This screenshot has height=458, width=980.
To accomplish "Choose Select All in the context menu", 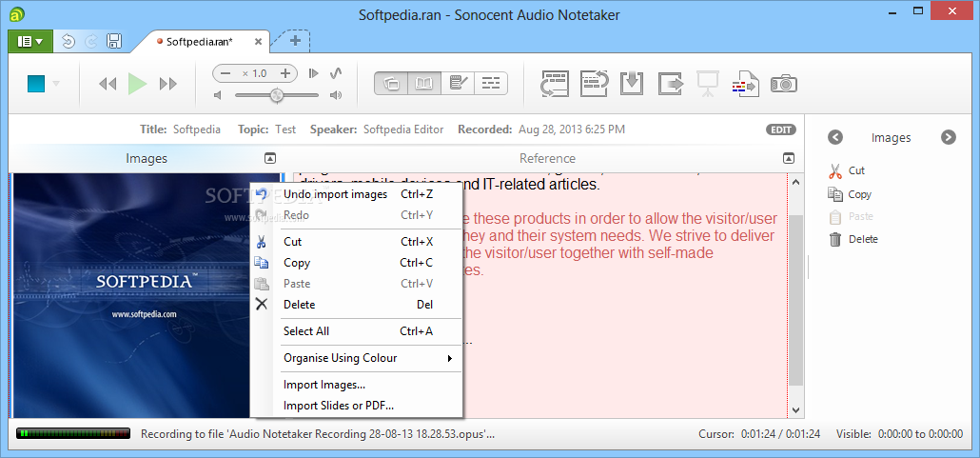I will click(356, 331).
